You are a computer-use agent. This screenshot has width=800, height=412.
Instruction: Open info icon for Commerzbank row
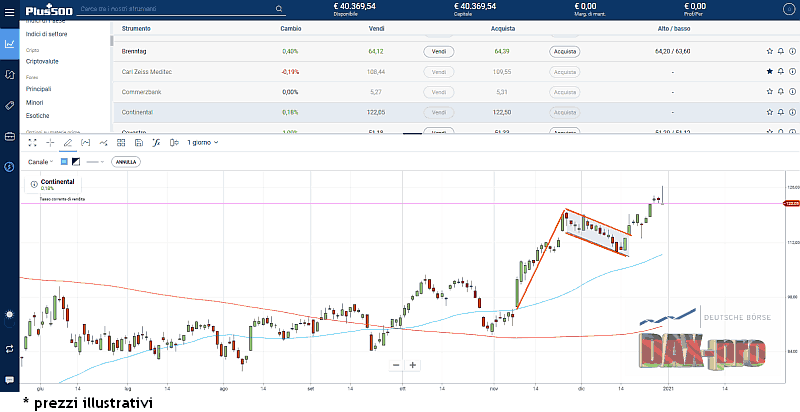point(792,92)
